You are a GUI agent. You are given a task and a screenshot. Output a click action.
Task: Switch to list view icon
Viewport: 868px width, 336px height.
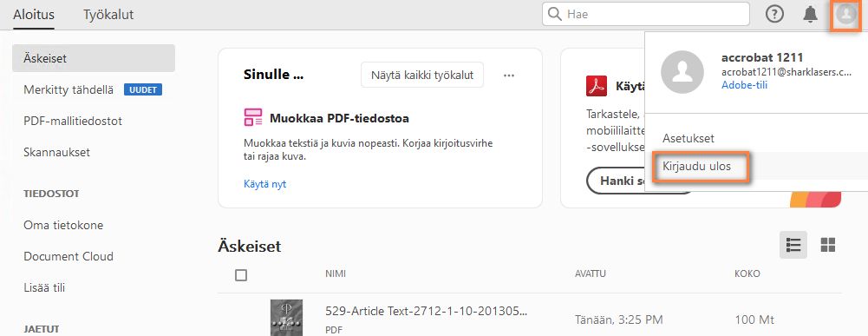coord(793,245)
